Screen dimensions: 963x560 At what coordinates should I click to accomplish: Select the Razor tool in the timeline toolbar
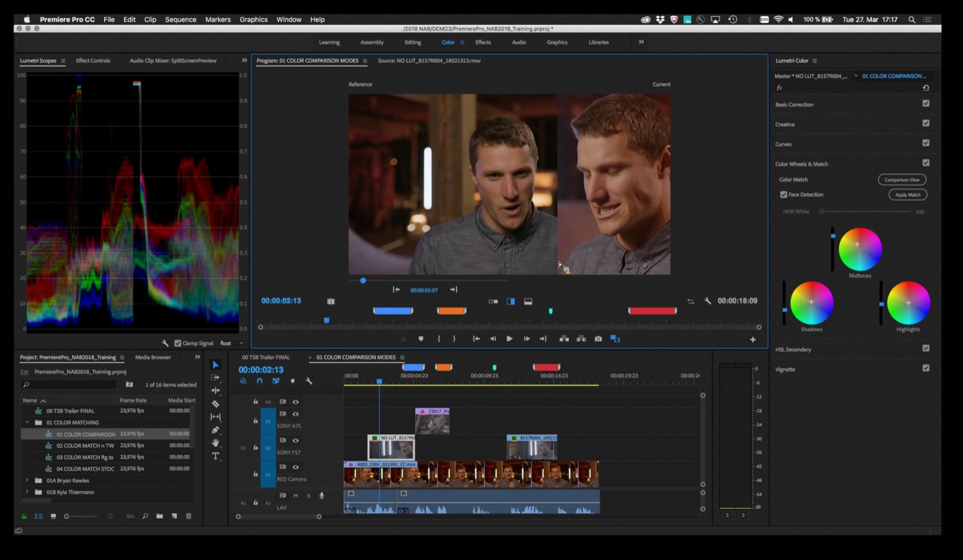[216, 403]
